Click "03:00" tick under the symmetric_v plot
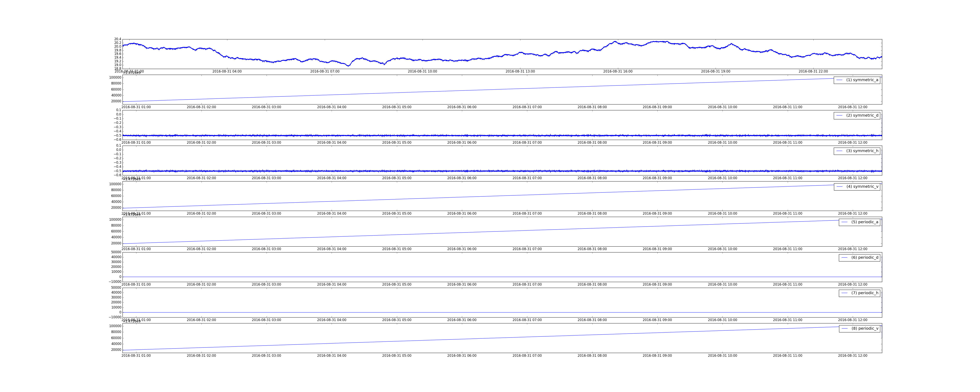 coord(266,213)
